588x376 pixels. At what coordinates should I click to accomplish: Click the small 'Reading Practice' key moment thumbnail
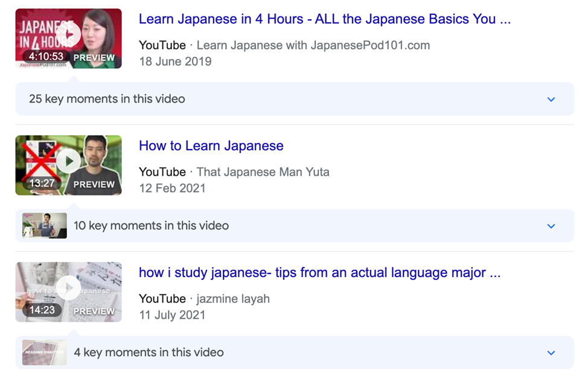[x=44, y=352]
